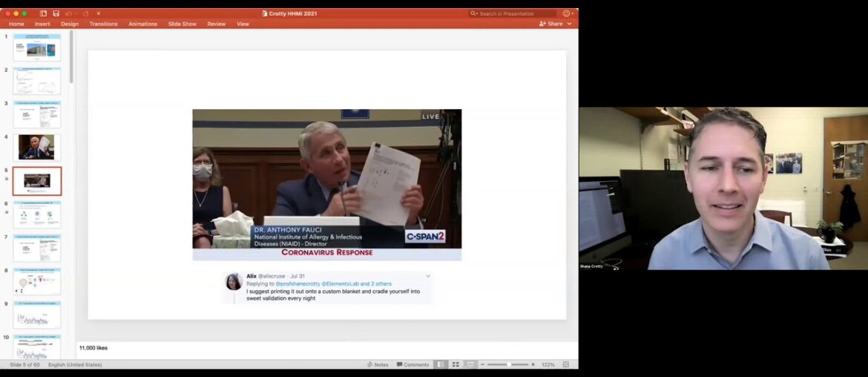Select slide 4 thumbnail in panel
Viewport: 868px width, 377px height.
pos(36,148)
